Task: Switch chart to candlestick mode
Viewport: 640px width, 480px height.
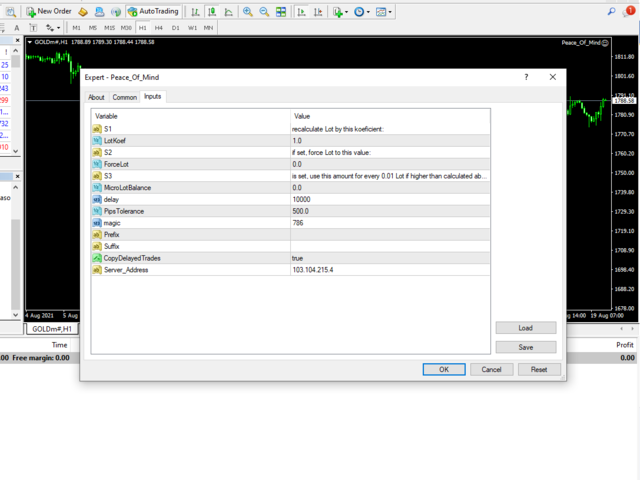Action: (x=212, y=12)
